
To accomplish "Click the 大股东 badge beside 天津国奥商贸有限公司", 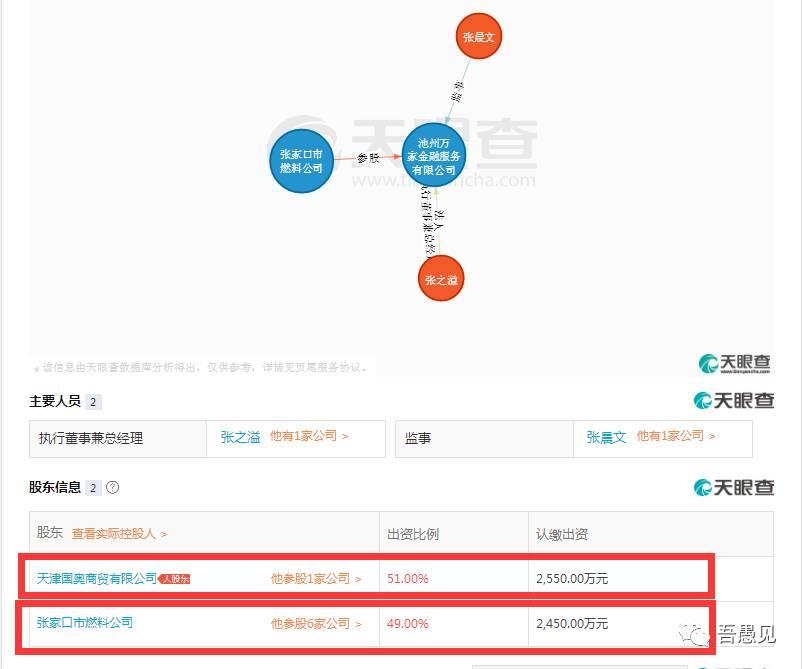I will point(174,579).
